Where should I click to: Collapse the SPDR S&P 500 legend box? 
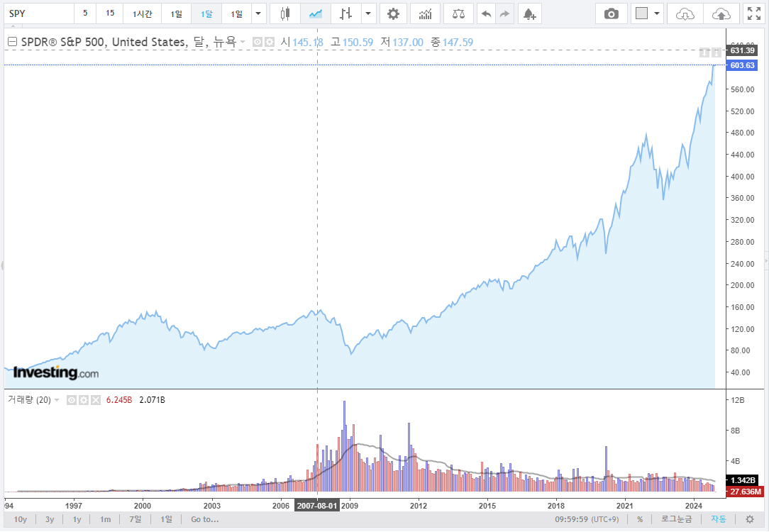click(12, 42)
